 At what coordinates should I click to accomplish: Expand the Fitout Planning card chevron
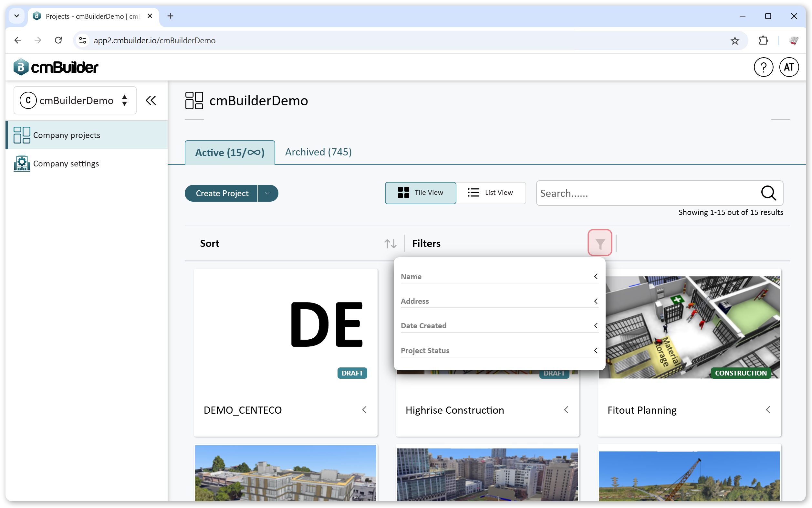tap(768, 409)
